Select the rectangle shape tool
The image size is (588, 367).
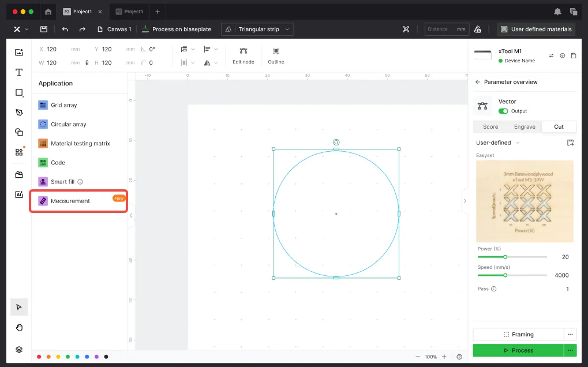(19, 92)
